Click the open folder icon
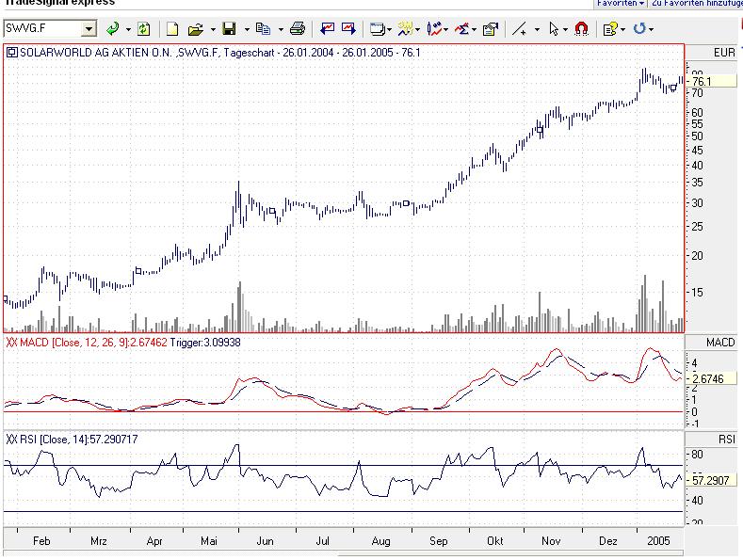This screenshot has height=560, width=743. coord(196,29)
